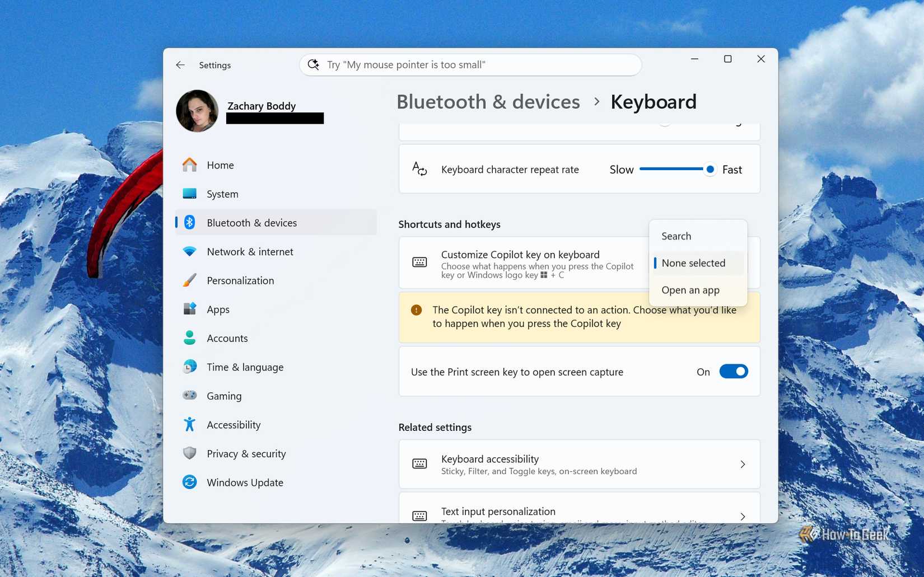The height and width of the screenshot is (577, 924).
Task: Go to Windows Update
Action: coord(276,482)
